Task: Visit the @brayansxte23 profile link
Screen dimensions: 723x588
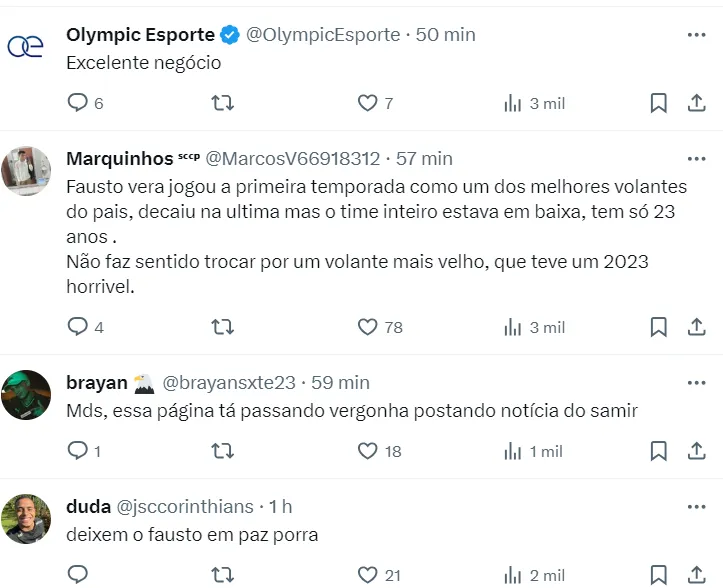Action: click(x=229, y=383)
